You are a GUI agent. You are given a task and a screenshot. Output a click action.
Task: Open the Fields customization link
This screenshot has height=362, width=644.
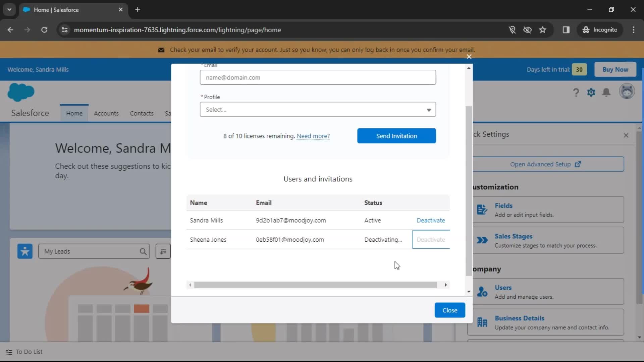503,205
